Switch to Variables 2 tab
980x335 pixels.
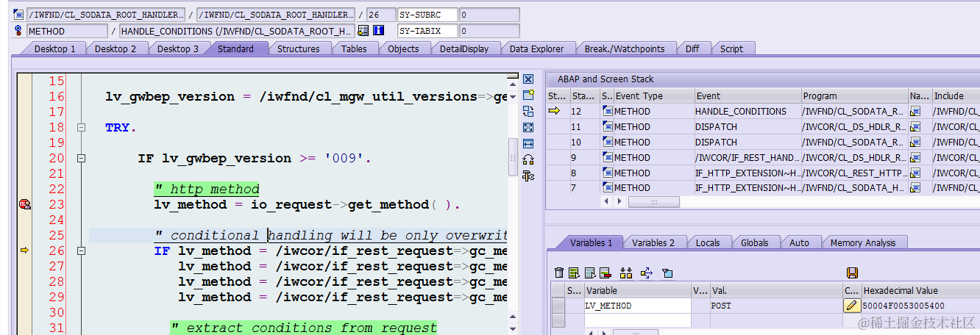pyautogui.click(x=653, y=242)
